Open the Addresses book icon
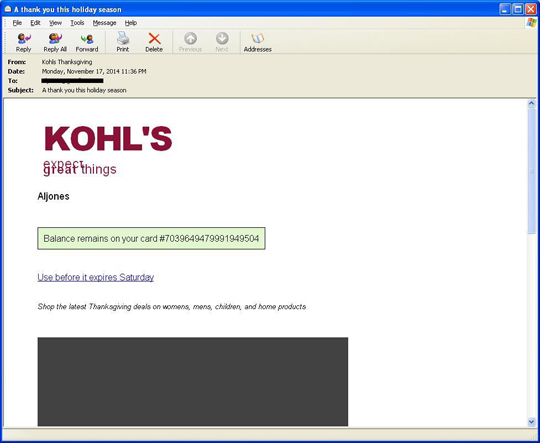The height and width of the screenshot is (443, 540). 258,42
